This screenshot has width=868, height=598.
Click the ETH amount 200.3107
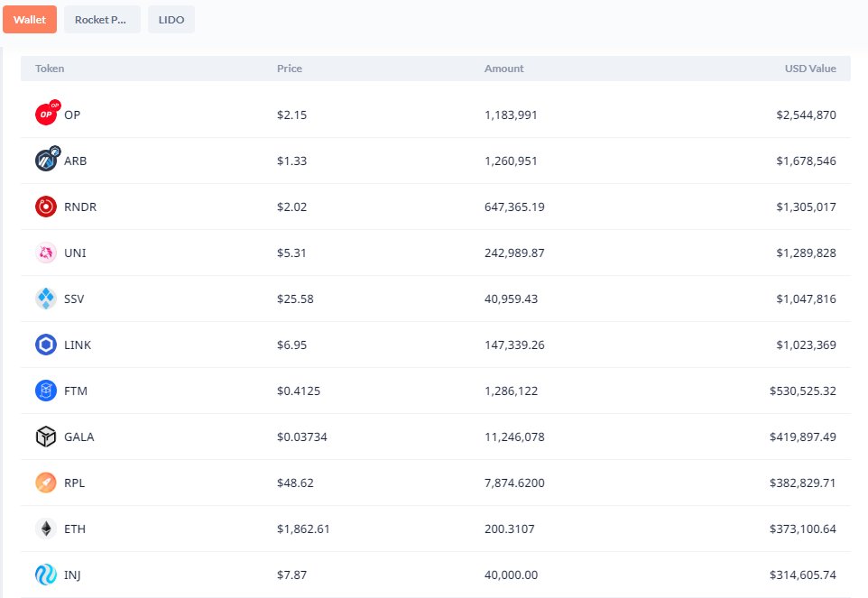coord(509,529)
